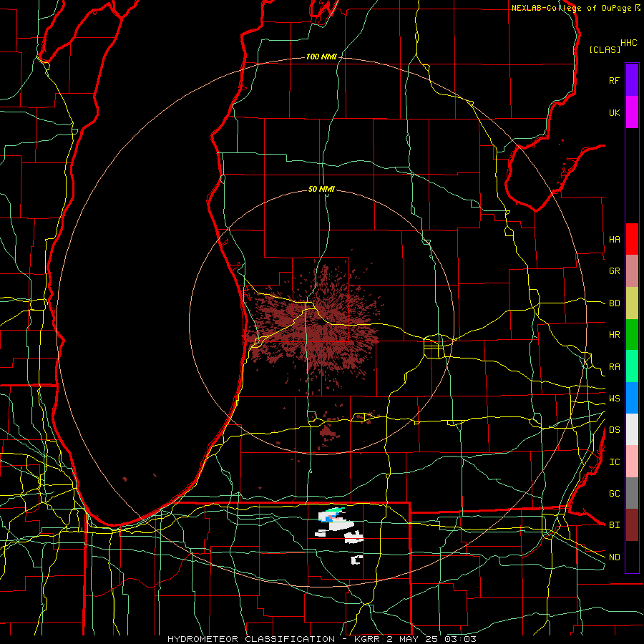Click the RF purple legend color swatch

pos(632,80)
